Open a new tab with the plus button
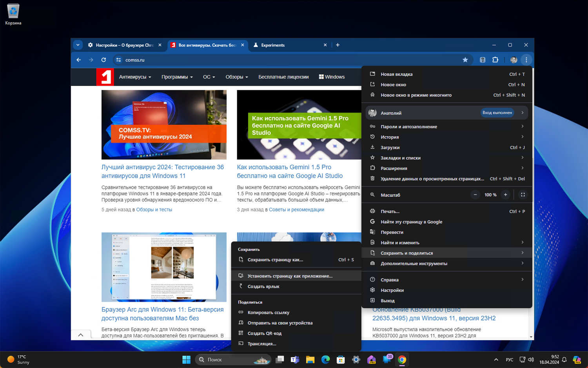 (338, 45)
